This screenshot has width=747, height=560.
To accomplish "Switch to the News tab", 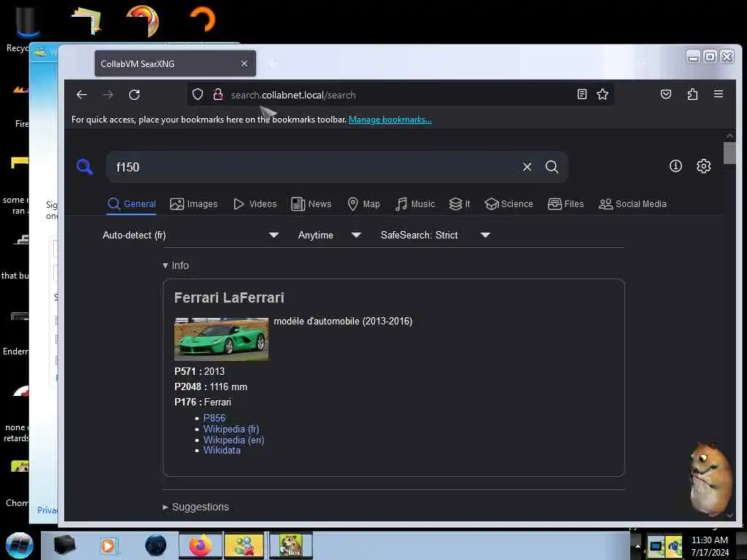I will (x=311, y=204).
